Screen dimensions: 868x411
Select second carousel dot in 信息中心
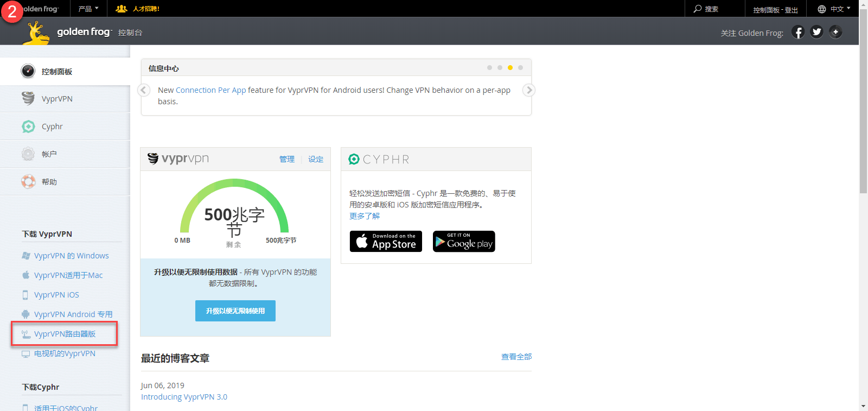500,68
